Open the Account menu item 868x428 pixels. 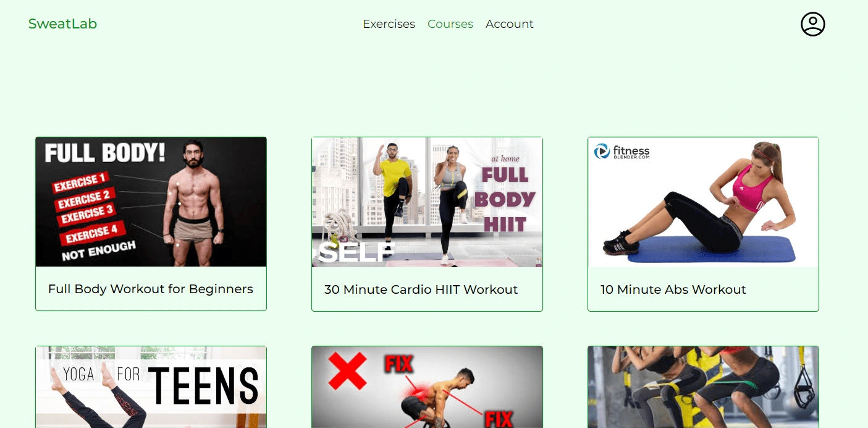tap(510, 24)
